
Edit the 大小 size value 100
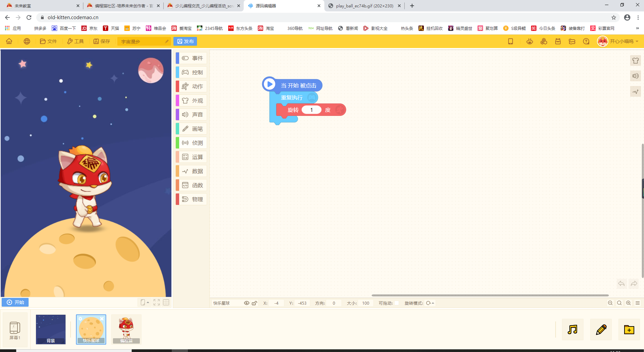(x=366, y=303)
